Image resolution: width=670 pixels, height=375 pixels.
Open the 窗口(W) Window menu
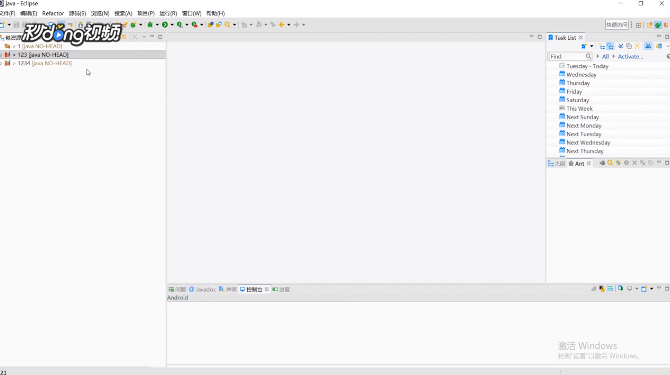pos(191,13)
